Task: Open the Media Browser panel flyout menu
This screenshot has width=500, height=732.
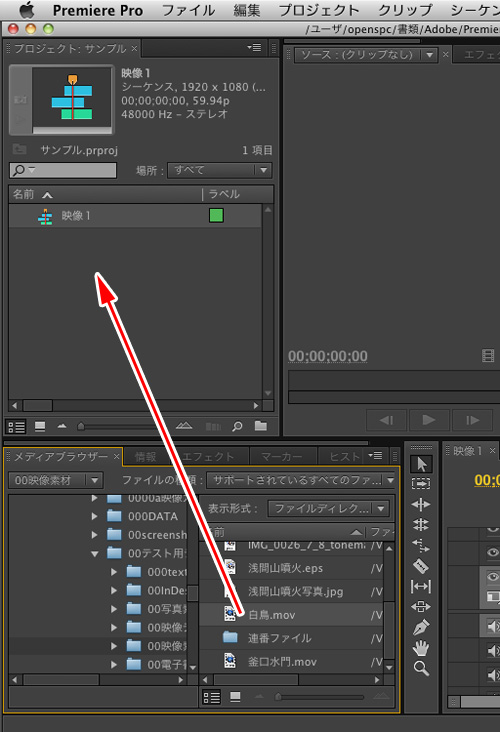Action: (375, 455)
